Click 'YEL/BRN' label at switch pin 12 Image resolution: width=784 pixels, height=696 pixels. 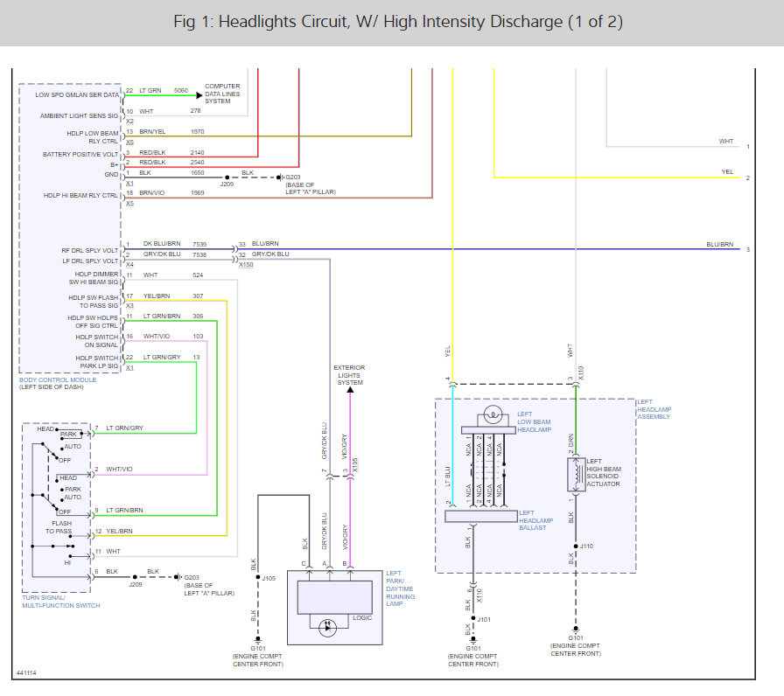pos(120,531)
